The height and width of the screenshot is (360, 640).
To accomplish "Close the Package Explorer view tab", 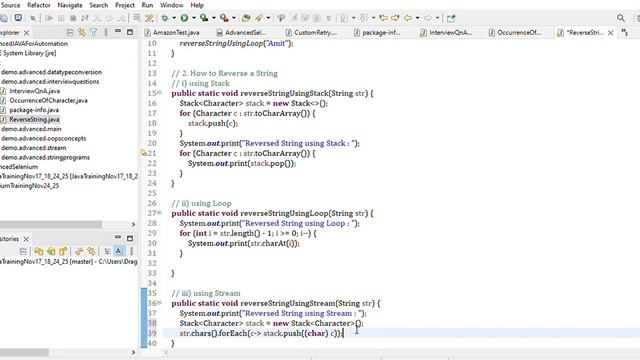I will point(27,33).
